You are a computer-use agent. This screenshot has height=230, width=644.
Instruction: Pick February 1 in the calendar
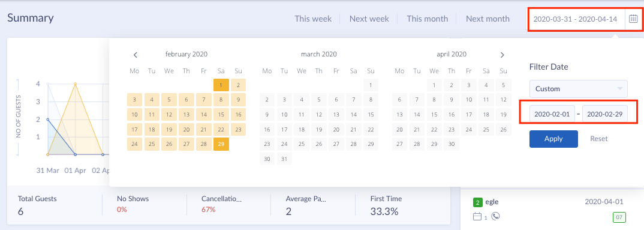[x=221, y=85]
